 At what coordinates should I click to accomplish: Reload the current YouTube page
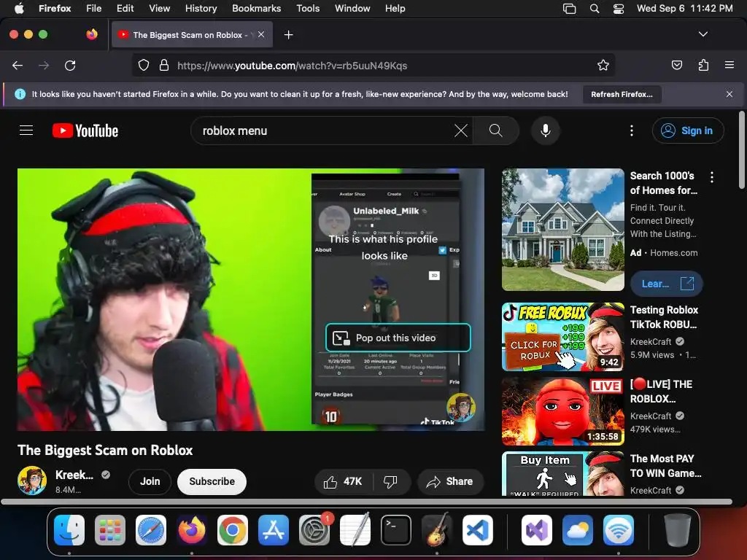pos(70,66)
